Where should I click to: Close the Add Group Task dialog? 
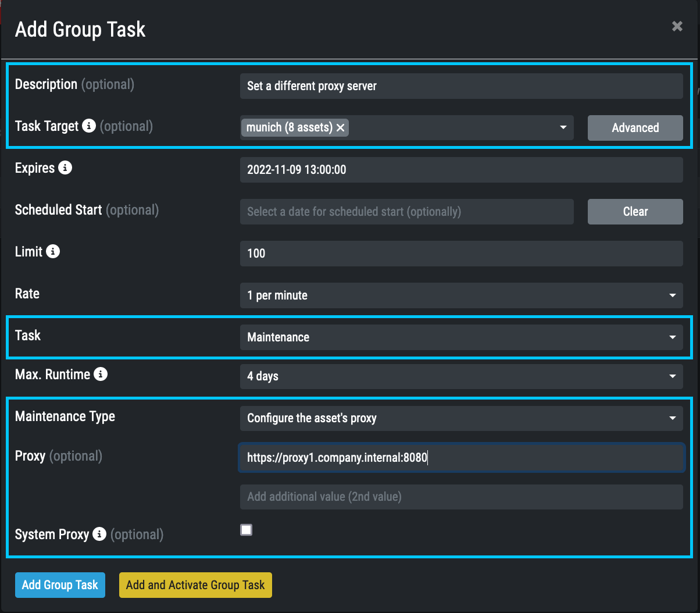click(677, 26)
